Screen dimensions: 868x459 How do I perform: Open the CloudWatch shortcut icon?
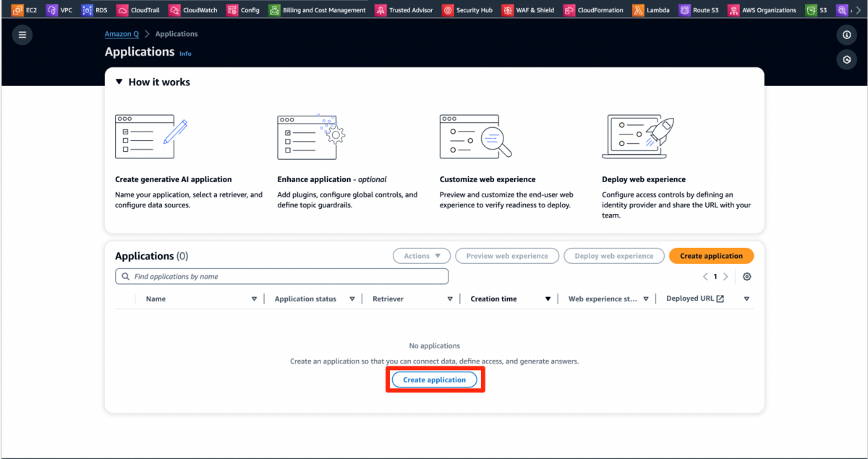pos(174,10)
